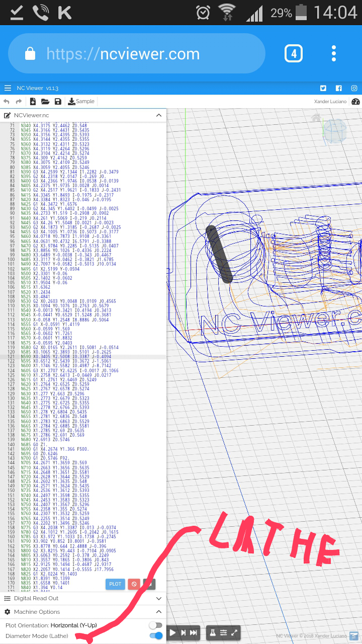Expand the viewer to fullscreen
The width and height of the screenshot is (362, 644).
click(x=234, y=632)
